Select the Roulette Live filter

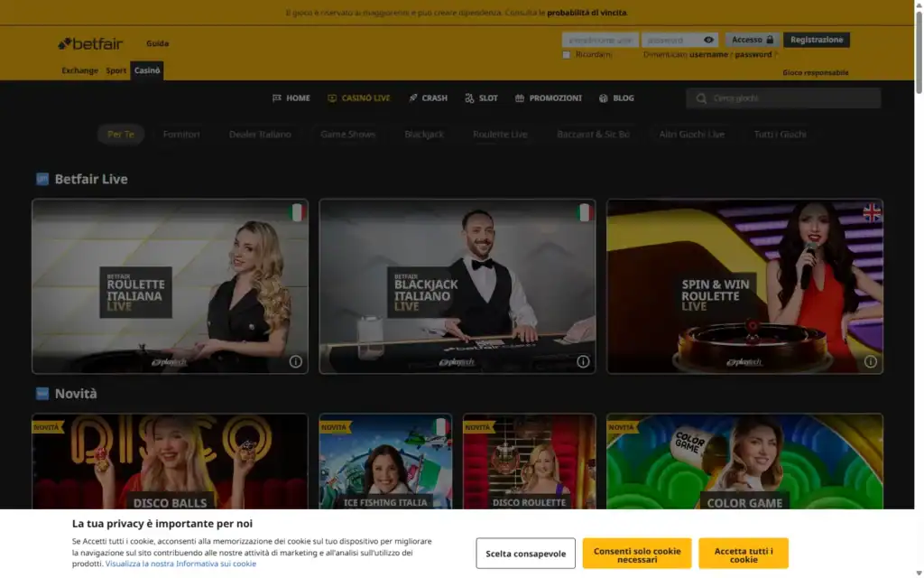tap(500, 134)
